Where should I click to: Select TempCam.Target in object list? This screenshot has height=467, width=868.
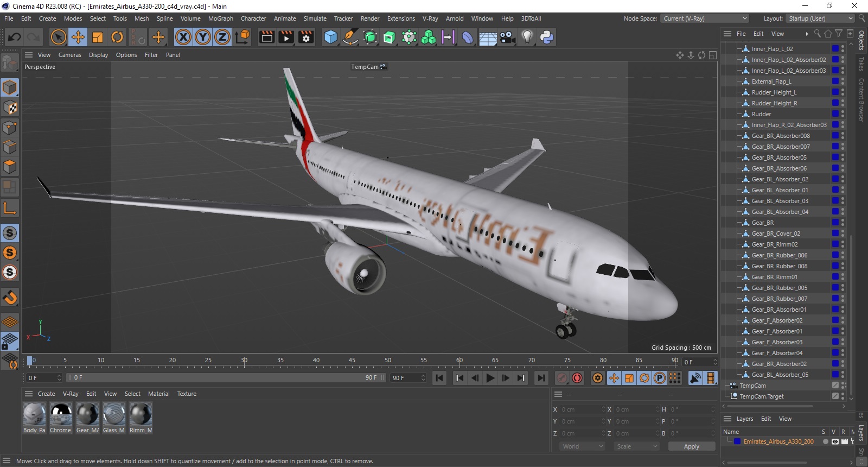coord(762,396)
